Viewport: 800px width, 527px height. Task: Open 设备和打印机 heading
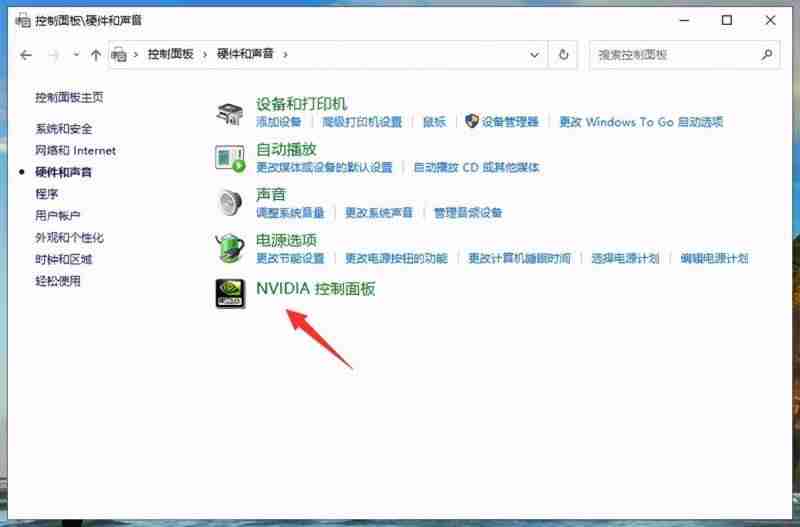coord(302,104)
